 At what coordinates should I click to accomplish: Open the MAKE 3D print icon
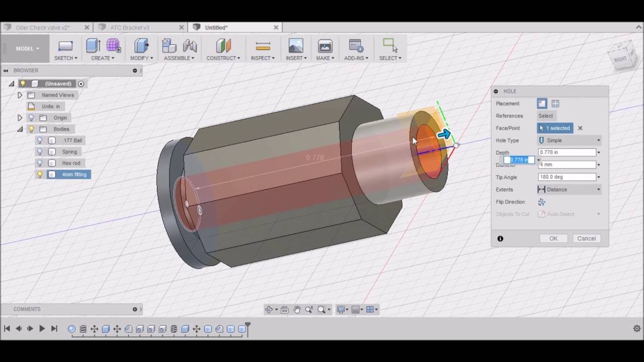coord(325,46)
